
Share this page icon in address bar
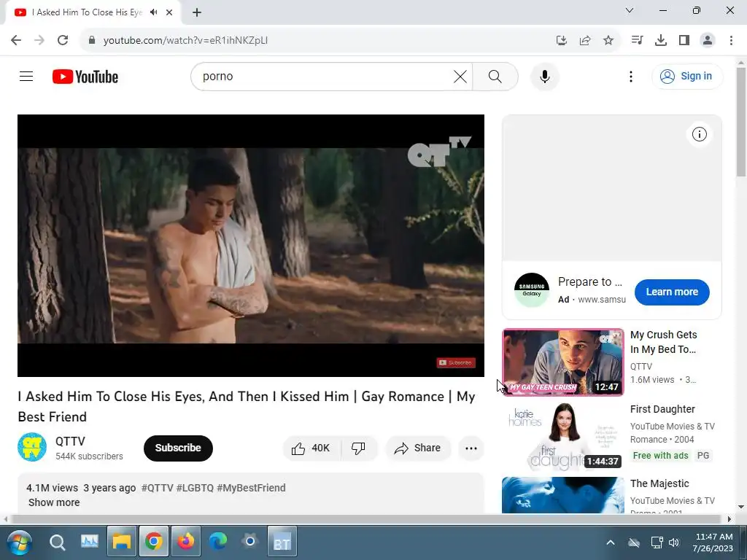585,41
